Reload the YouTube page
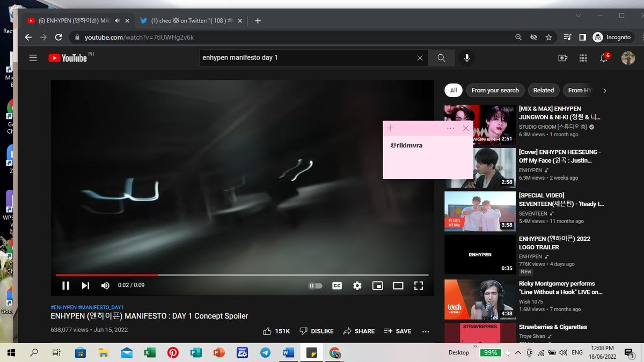Image resolution: width=644 pixels, height=362 pixels. 58,38
